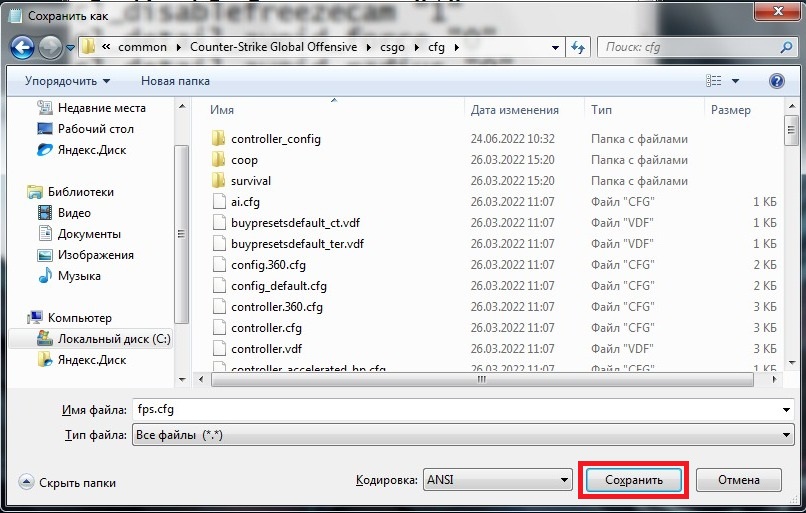Image resolution: width=806 pixels, height=513 pixels.
Task: Click the controller.cfg file icon
Action: 219,328
